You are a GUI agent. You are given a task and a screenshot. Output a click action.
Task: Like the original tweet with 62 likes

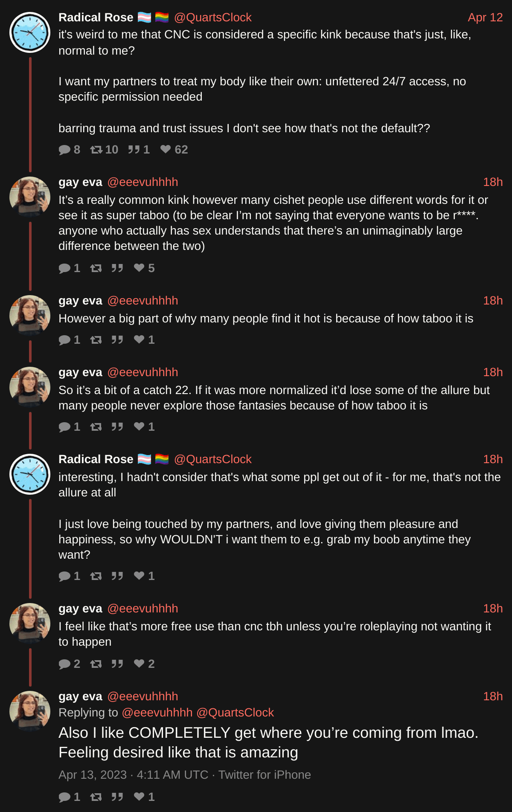click(x=166, y=150)
